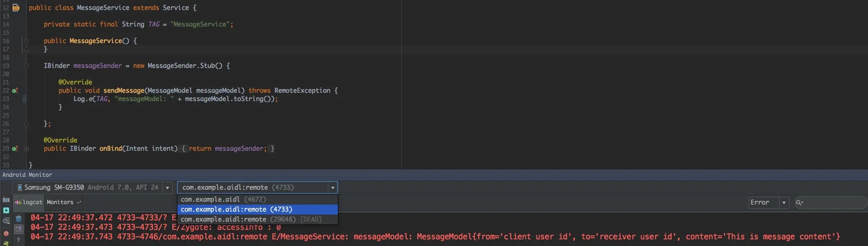
Task: Collapse the MessageService constructor at line 16
Action: pyautogui.click(x=26, y=41)
